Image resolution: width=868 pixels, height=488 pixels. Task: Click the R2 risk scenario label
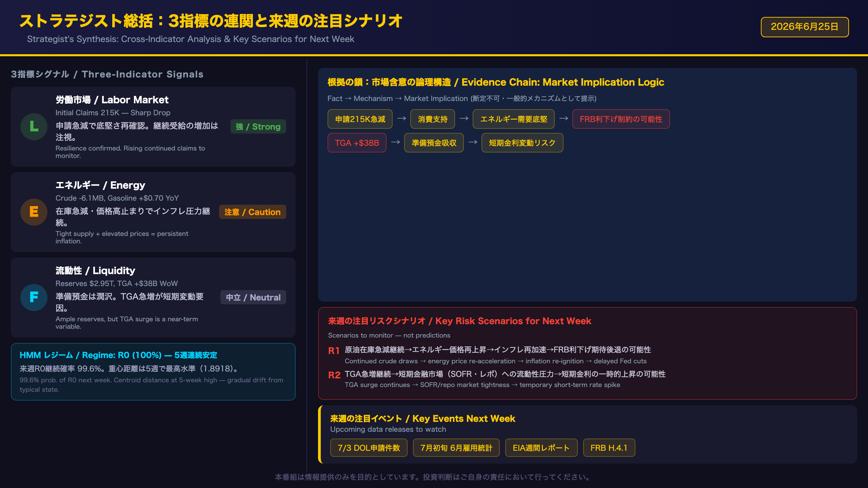coord(334,375)
